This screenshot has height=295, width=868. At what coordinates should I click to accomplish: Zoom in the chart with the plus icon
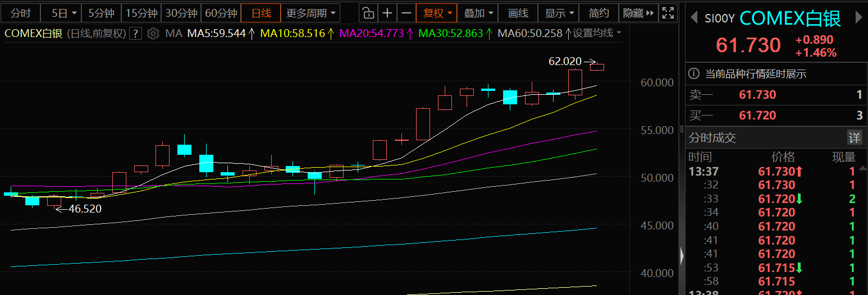(x=387, y=13)
